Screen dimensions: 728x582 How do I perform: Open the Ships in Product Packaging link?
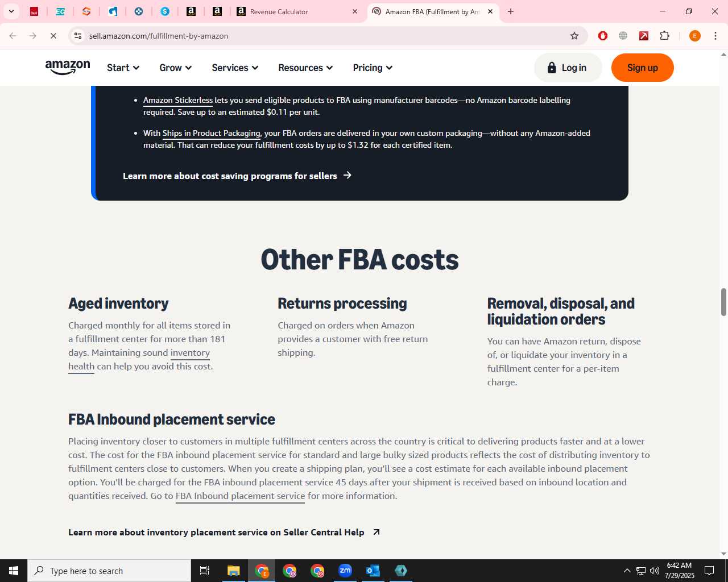click(x=211, y=133)
